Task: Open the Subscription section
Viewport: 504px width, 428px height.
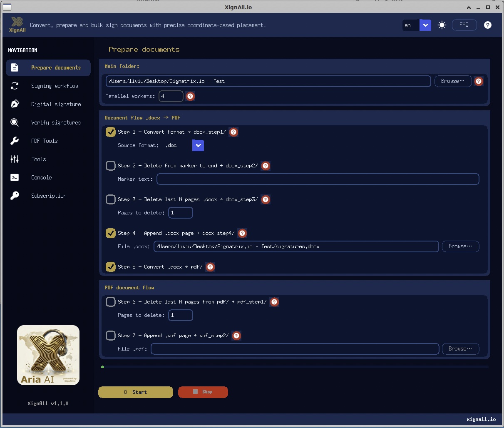Action: (48, 196)
